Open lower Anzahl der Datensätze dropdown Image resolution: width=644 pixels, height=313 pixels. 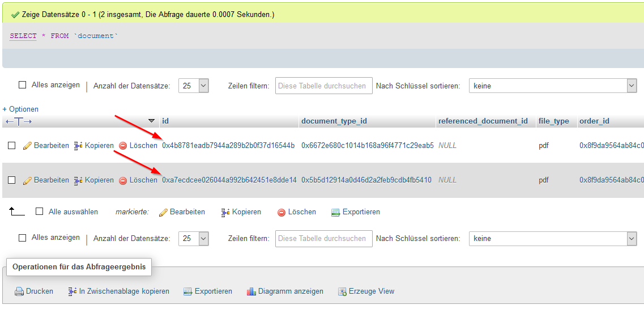point(194,239)
